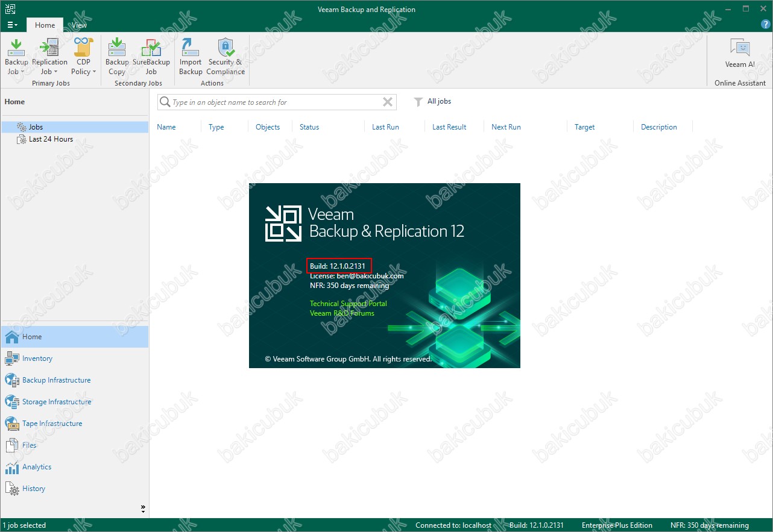Sort by the Description column
This screenshot has width=773, height=532.
(x=658, y=127)
